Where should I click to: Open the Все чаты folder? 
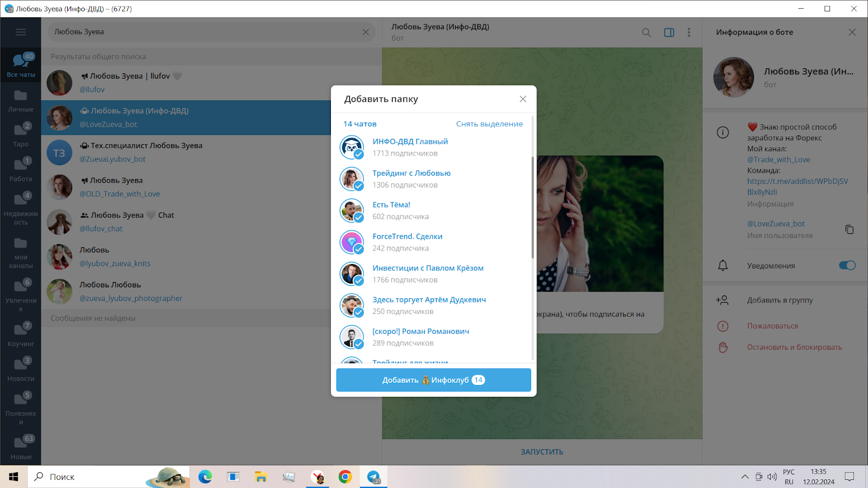point(21,65)
